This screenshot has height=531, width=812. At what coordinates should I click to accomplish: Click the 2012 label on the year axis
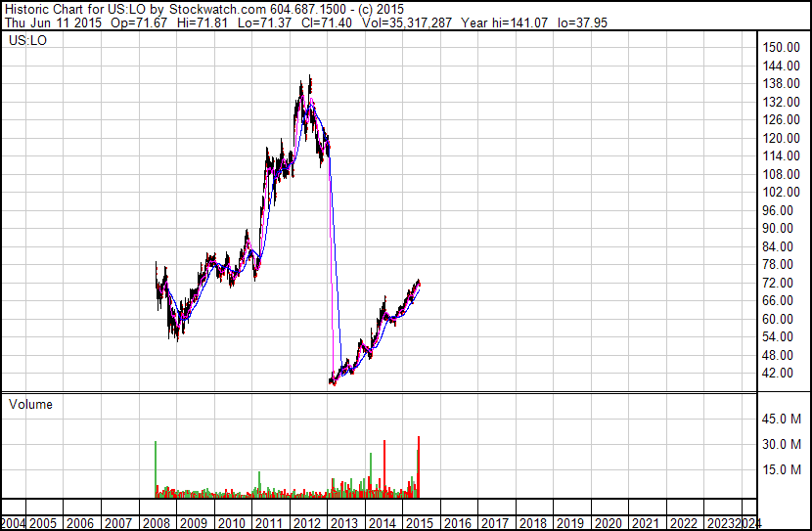pos(307,523)
